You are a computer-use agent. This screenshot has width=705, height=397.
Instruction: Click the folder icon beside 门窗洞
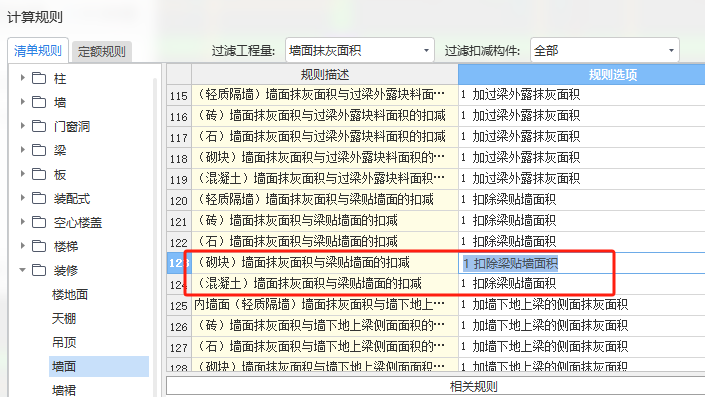[x=39, y=126]
